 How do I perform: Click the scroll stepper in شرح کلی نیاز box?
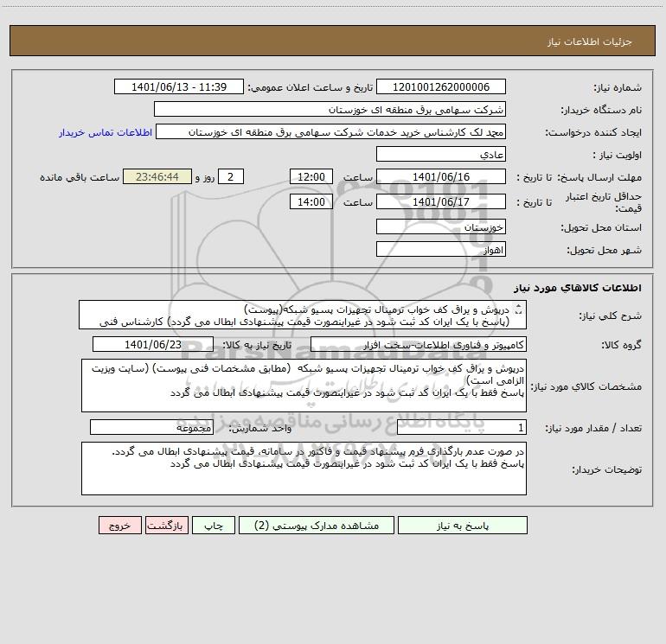(x=518, y=309)
